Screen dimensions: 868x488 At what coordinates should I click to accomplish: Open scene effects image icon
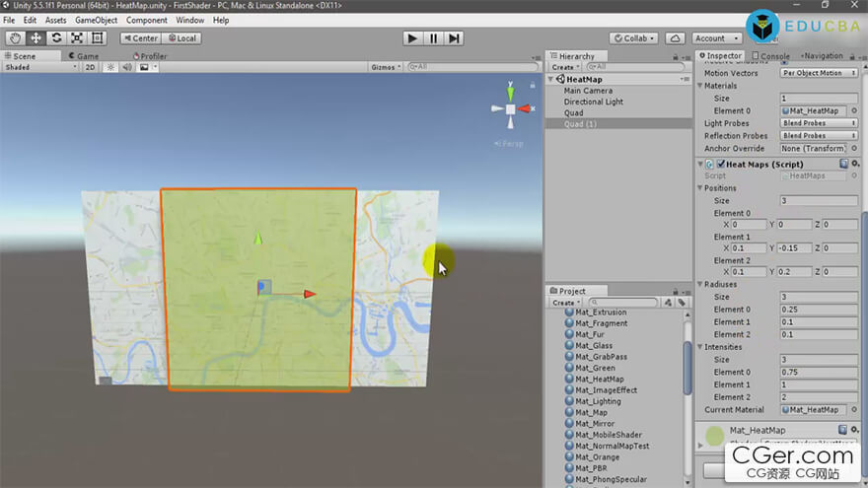click(x=144, y=67)
